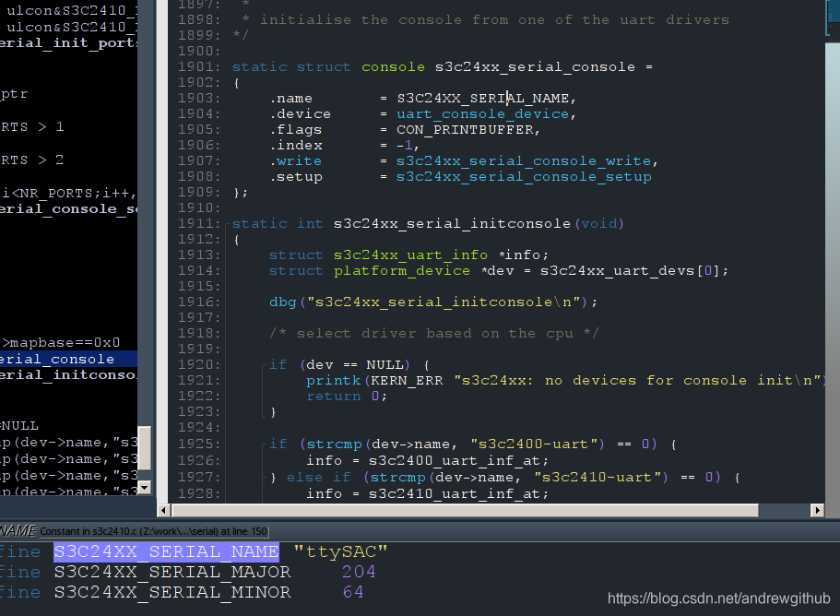Click value '204' in context window
The width and height of the screenshot is (840, 616).
coord(359,572)
